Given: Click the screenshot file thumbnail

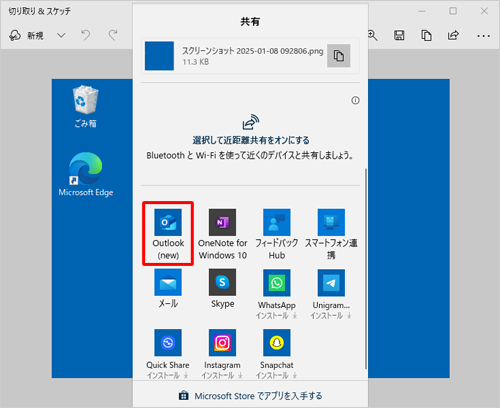Looking at the screenshot, I should [x=159, y=56].
